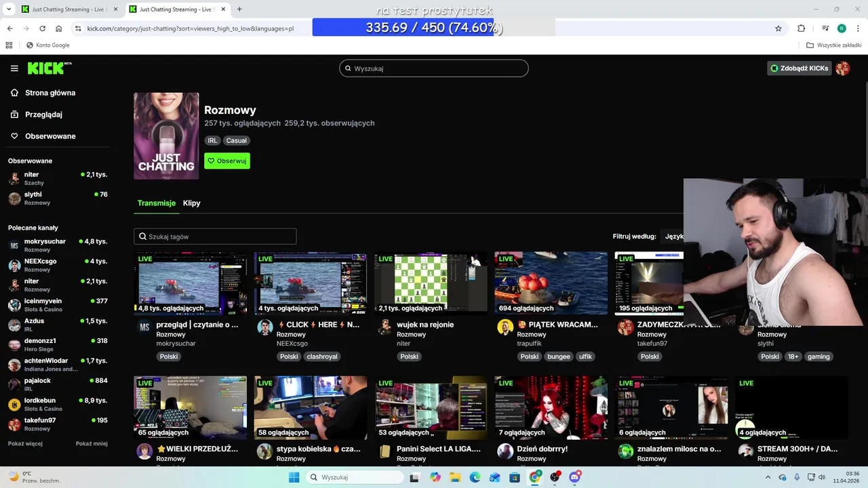The height and width of the screenshot is (488, 868).
Task: Open the Chrome profile R avatar
Action: pyautogui.click(x=842, y=28)
